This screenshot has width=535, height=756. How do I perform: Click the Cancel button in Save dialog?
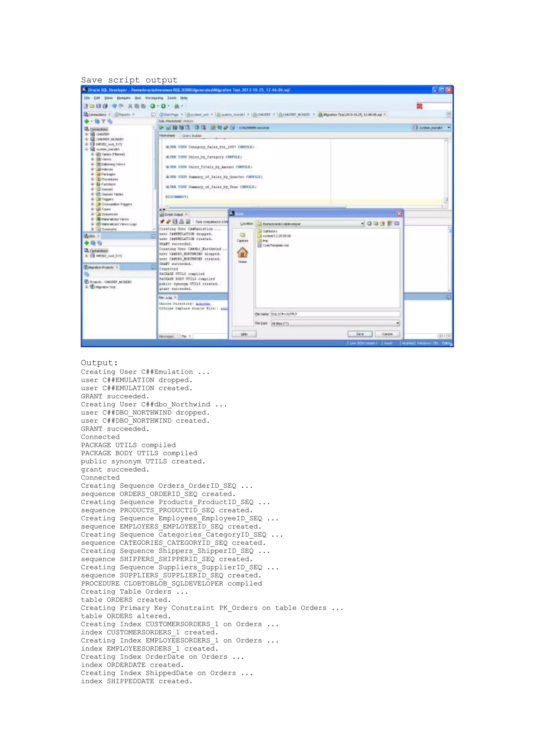pos(387,334)
